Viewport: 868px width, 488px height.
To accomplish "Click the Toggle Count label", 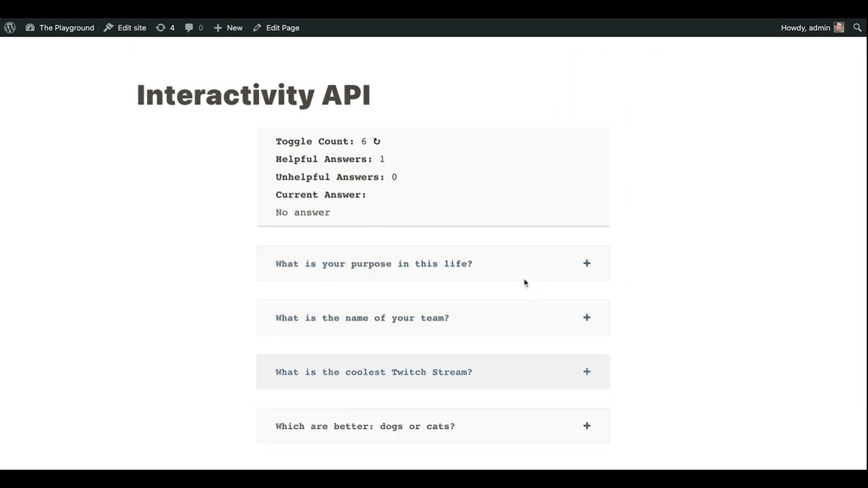I will pos(315,142).
